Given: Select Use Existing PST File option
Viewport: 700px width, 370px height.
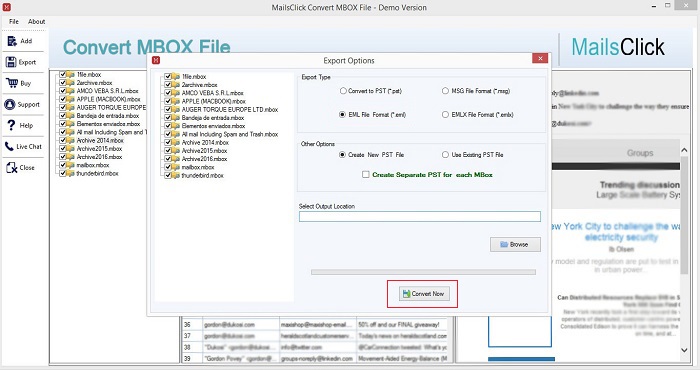Looking at the screenshot, I should pyautogui.click(x=445, y=155).
